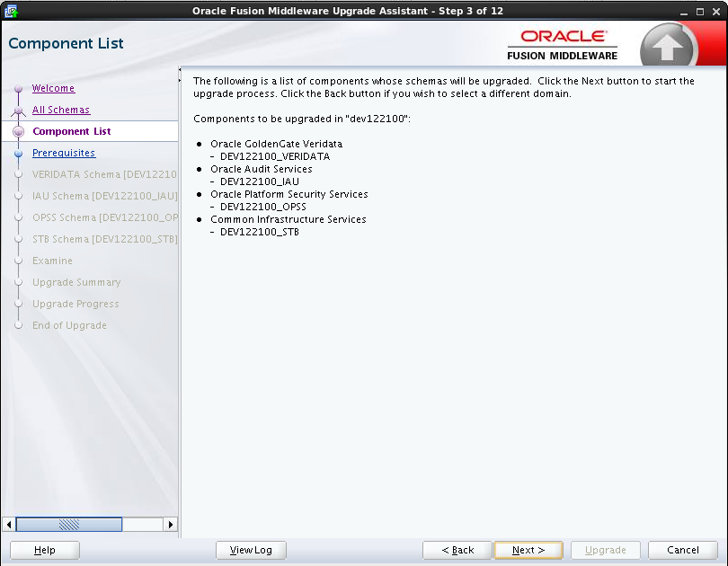Select OPSS Schema step in navigation
Screen dimensions: 728x566
point(104,217)
